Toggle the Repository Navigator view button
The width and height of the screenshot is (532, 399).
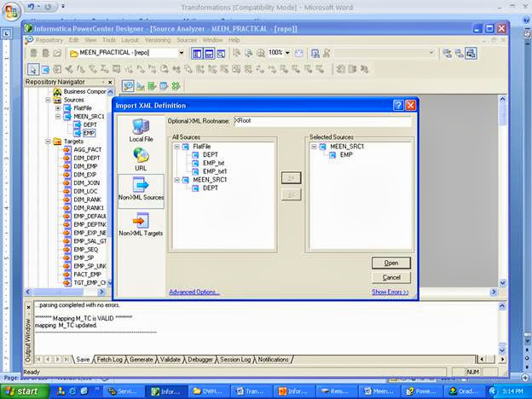pyautogui.click(x=196, y=54)
